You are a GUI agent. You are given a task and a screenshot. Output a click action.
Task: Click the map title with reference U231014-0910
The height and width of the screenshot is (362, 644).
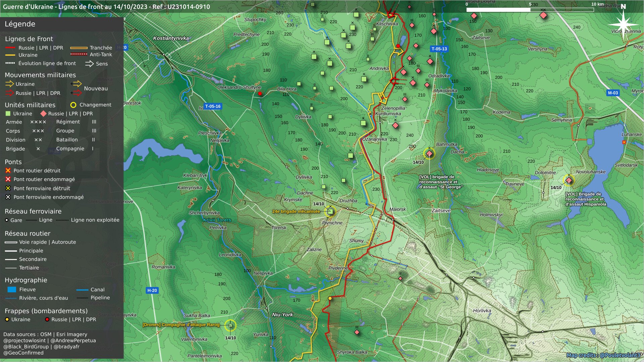(x=106, y=6)
